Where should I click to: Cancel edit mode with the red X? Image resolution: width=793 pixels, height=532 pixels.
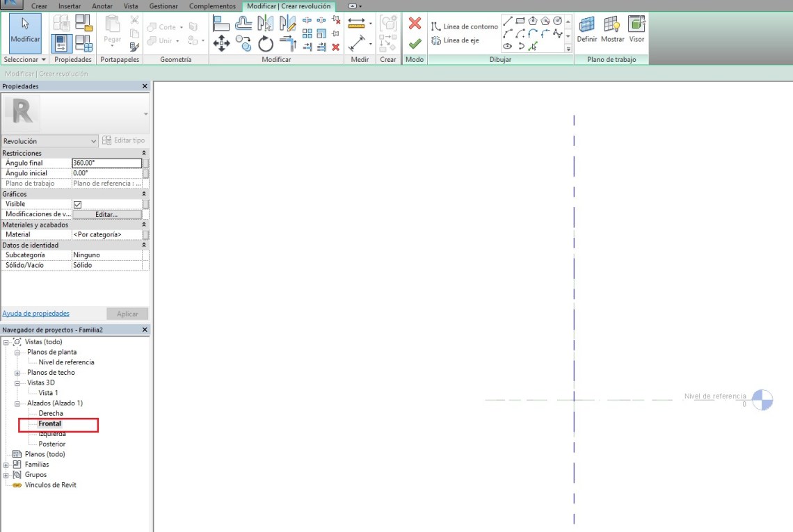point(415,23)
